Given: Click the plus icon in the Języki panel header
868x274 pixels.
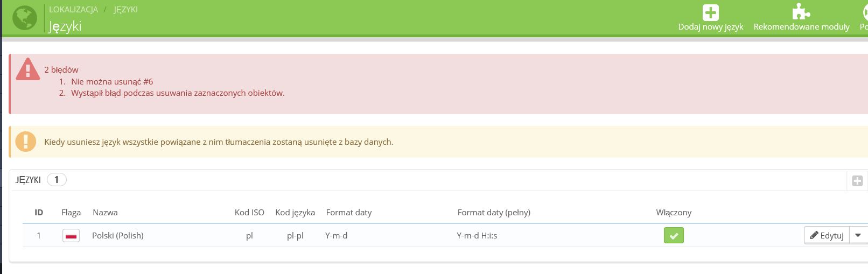Looking at the screenshot, I should pyautogui.click(x=857, y=181).
